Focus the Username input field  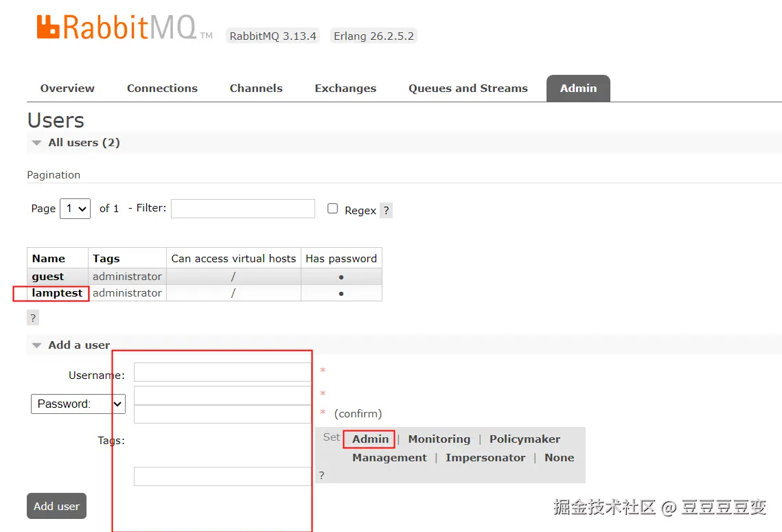point(223,372)
